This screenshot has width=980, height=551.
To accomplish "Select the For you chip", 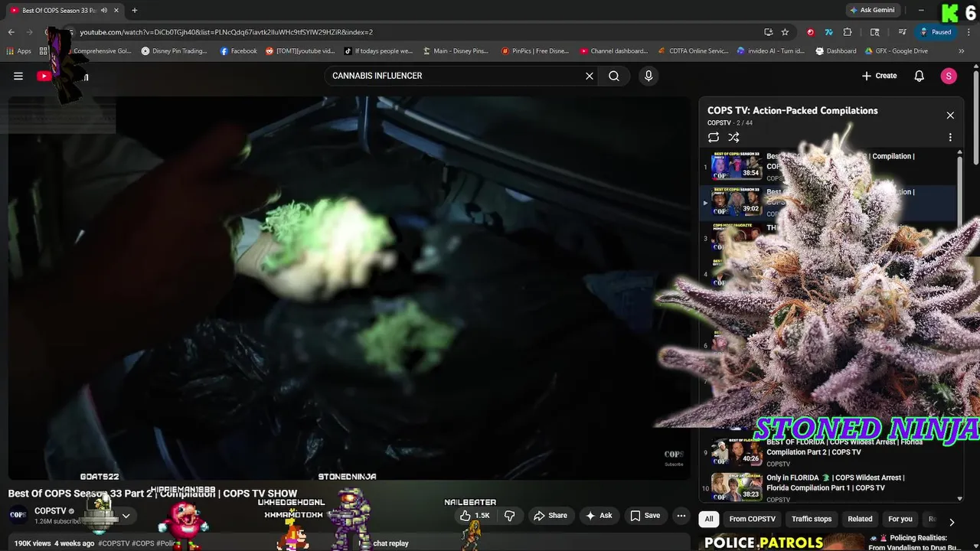I will (x=900, y=519).
